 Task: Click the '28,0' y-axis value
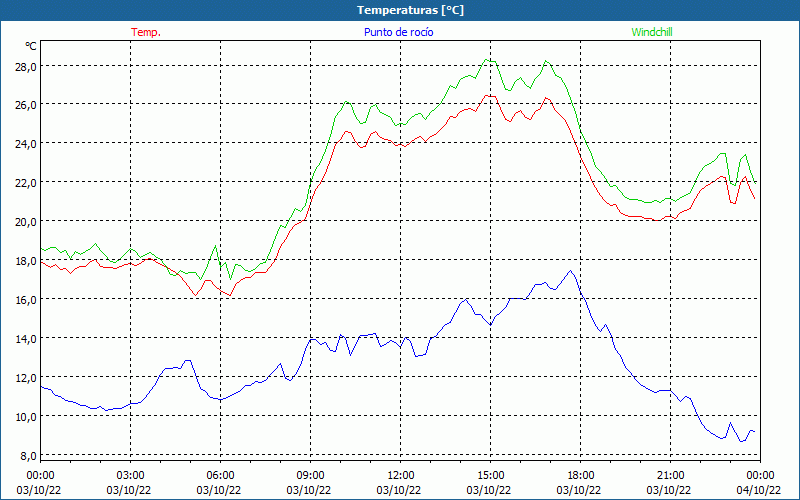(x=26, y=66)
